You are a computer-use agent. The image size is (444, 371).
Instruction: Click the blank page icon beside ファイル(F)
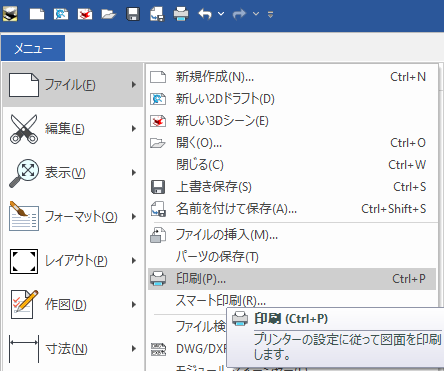tap(24, 85)
